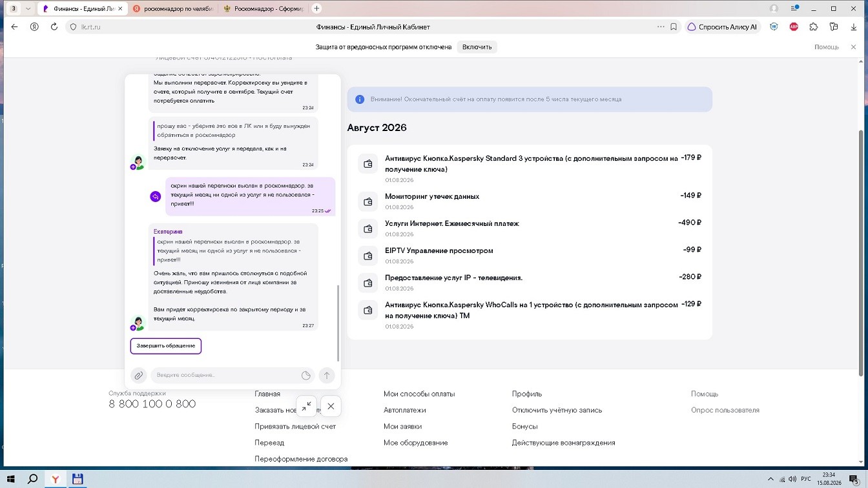The image size is (868, 488).
Task: Open the Мои заявки footer link
Action: (402, 427)
